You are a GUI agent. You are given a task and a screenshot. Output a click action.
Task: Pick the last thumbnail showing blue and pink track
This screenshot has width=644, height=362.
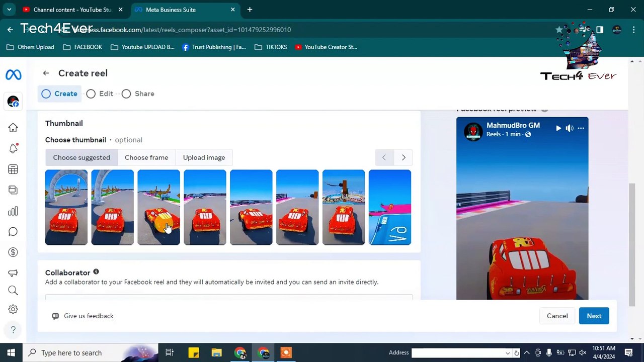pos(390,208)
